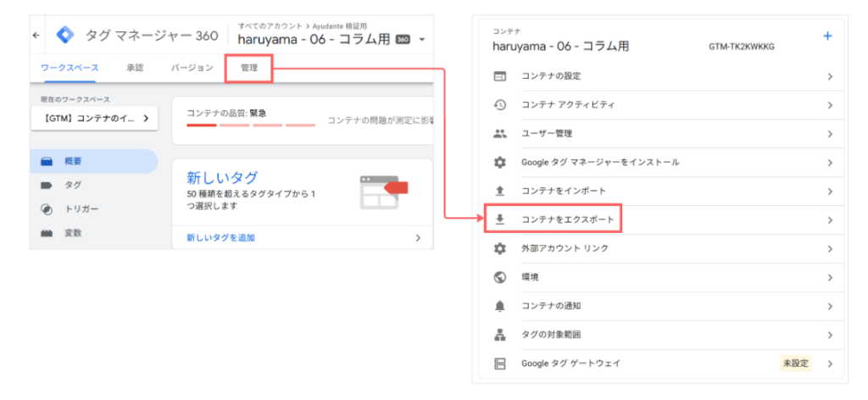Click the import upload arrow icon
This screenshot has width=868, height=400.
[499, 191]
